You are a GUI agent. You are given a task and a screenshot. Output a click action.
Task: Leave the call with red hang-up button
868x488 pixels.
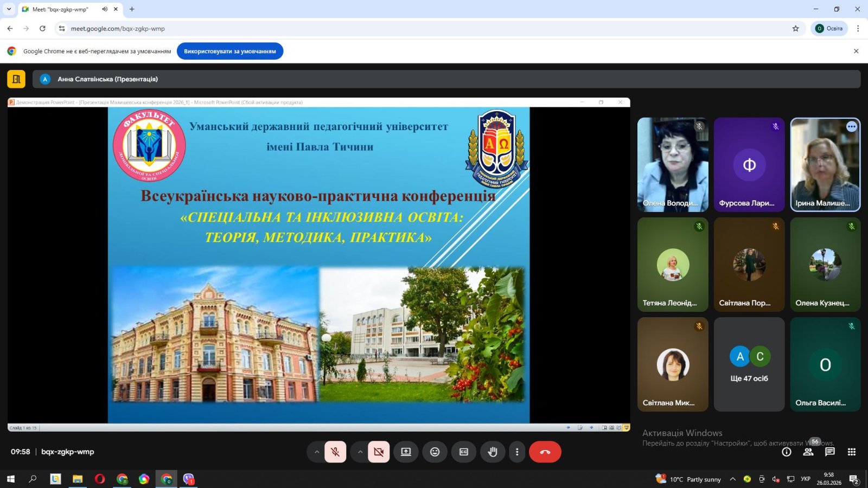tap(545, 452)
